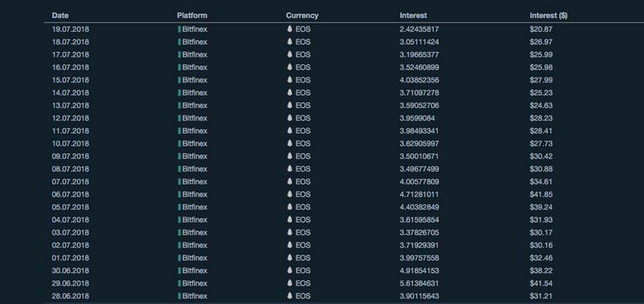Click the Currency column header

pyautogui.click(x=302, y=16)
